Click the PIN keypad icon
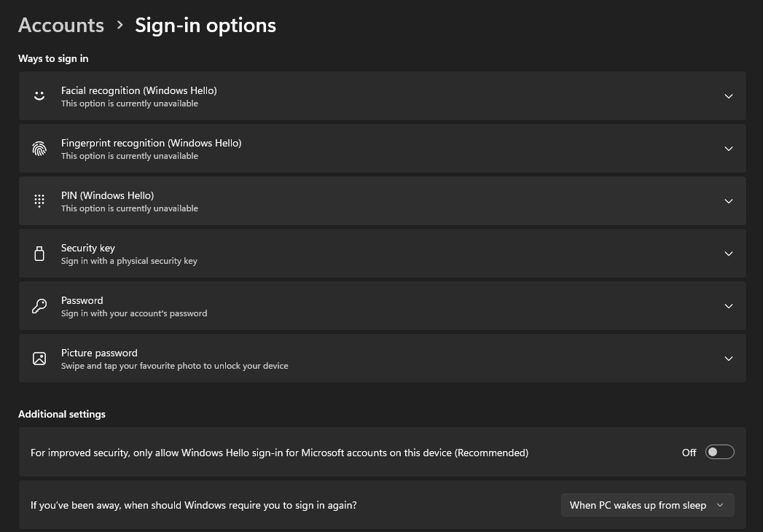Screen dimensions: 763x532 (x=39, y=200)
